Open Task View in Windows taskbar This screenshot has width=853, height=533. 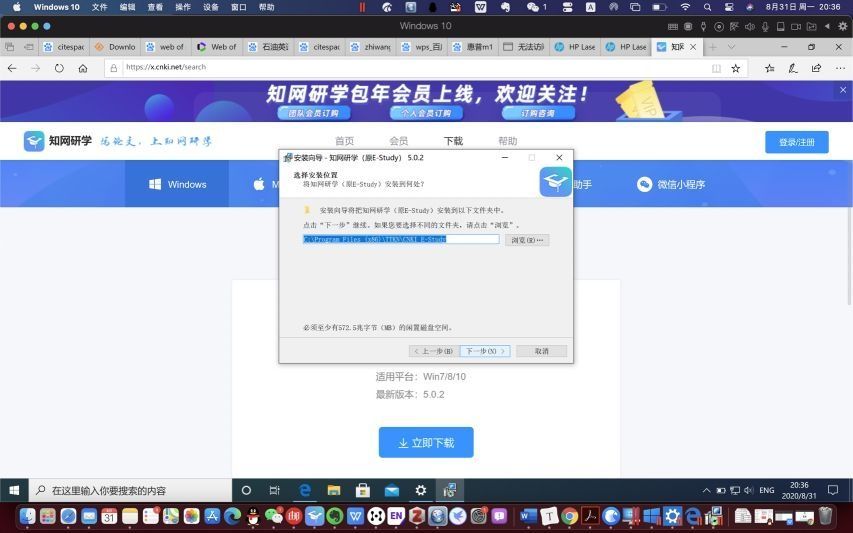point(274,491)
